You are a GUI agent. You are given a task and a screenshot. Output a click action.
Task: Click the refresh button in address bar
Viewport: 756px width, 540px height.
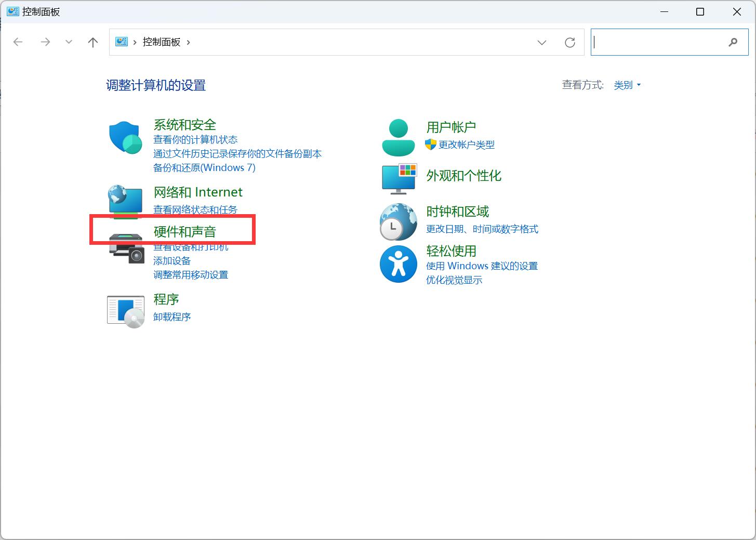pos(570,43)
